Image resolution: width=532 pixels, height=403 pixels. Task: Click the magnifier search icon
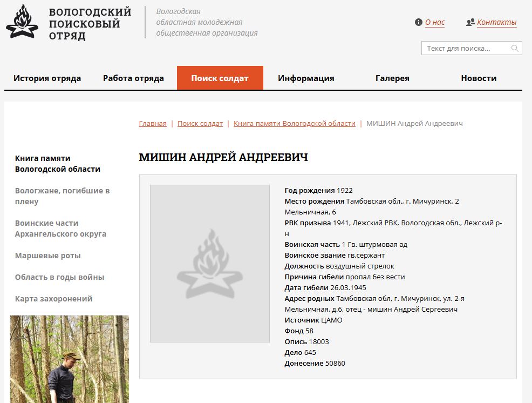(515, 48)
